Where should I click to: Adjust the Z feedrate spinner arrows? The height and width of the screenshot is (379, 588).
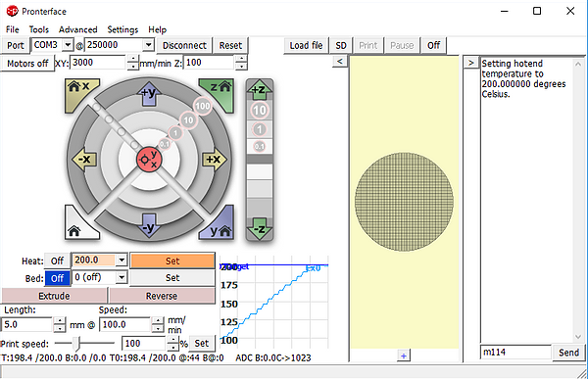pos(241,63)
